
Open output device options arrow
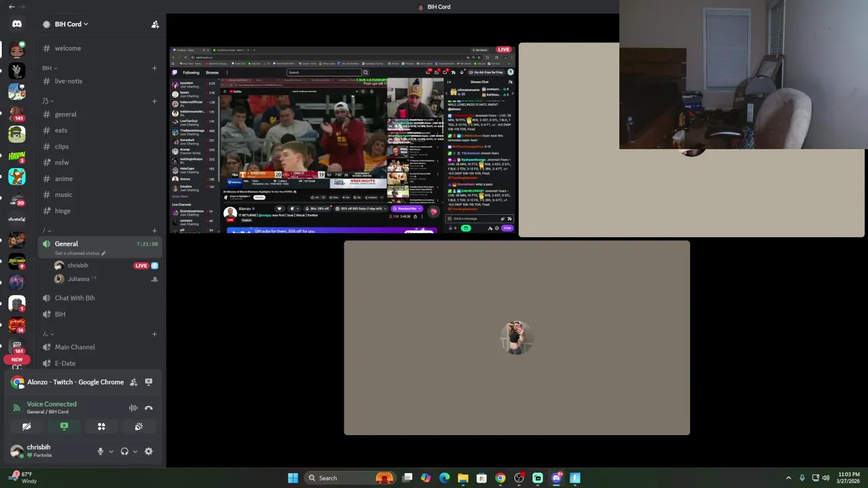(x=134, y=451)
